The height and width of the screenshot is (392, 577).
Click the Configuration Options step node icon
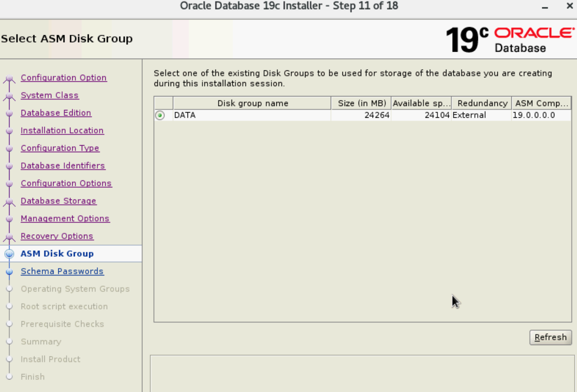point(9,184)
